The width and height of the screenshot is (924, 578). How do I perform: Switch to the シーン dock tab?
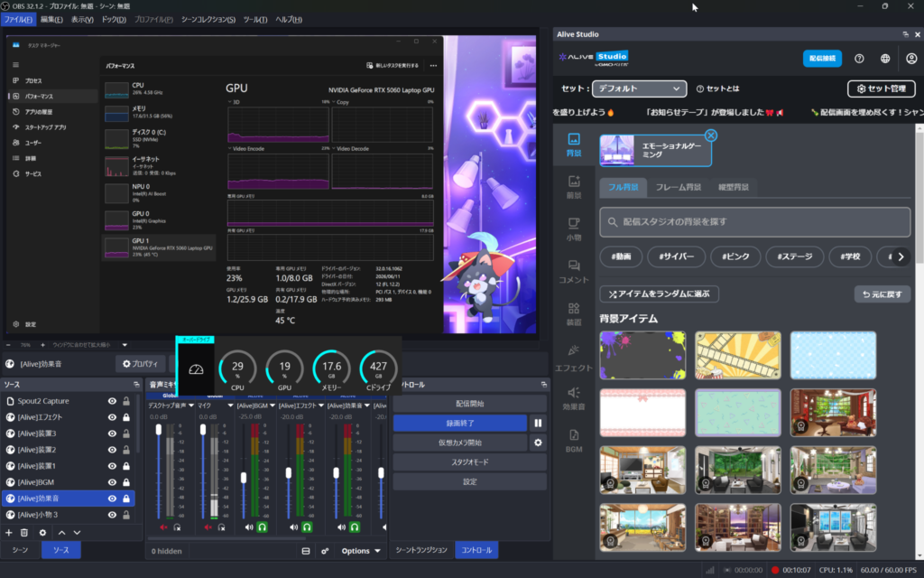click(21, 550)
